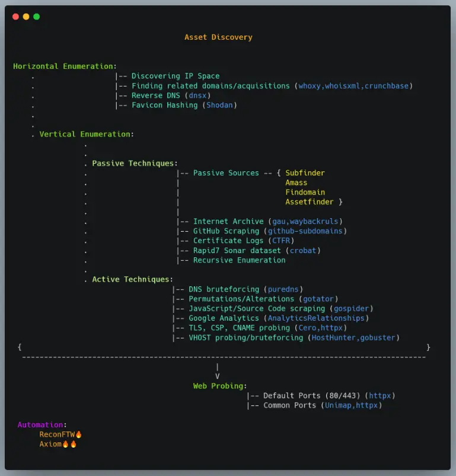Click the red close window dot
This screenshot has height=476, width=456.
[16, 17]
